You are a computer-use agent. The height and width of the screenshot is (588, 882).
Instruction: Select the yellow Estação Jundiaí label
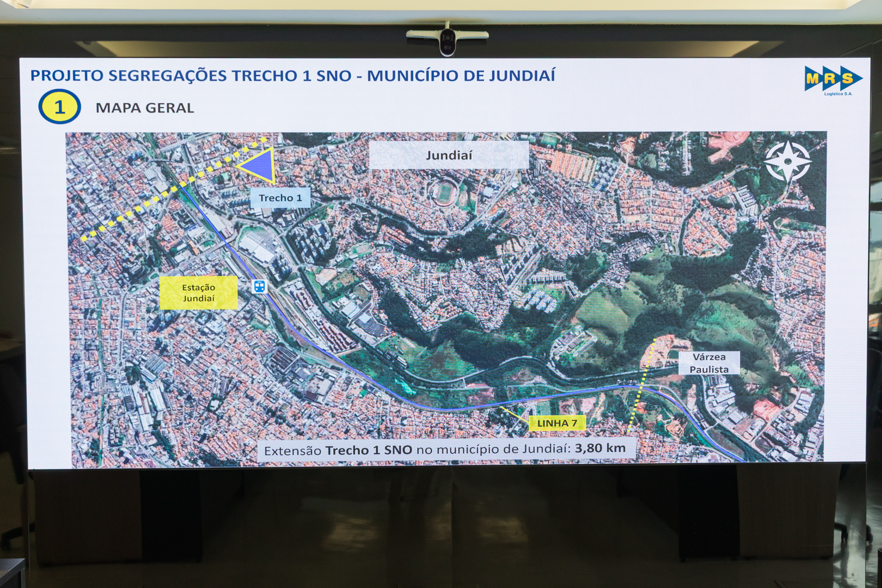click(198, 293)
